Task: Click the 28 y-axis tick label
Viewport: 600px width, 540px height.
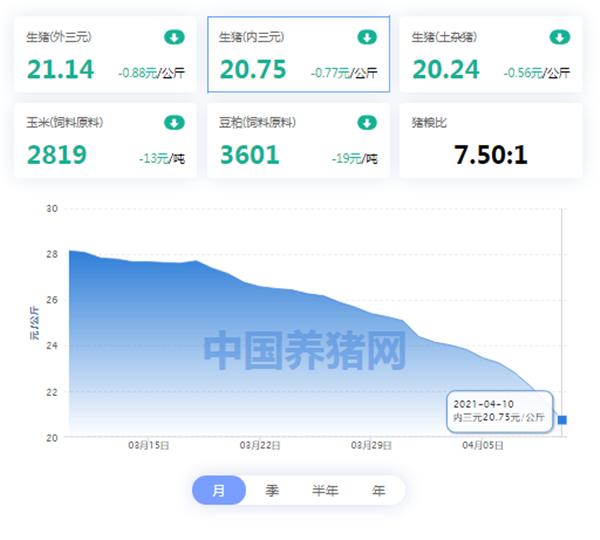Action: point(52,254)
